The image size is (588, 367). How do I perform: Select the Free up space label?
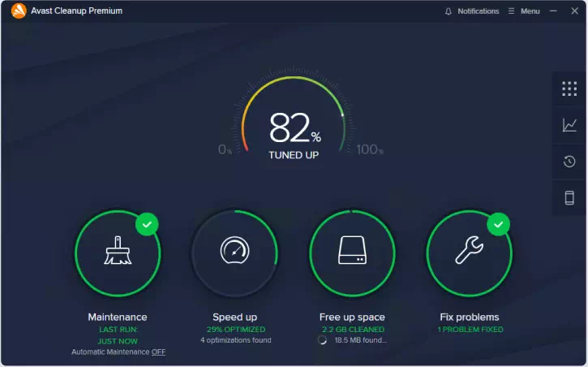(352, 317)
